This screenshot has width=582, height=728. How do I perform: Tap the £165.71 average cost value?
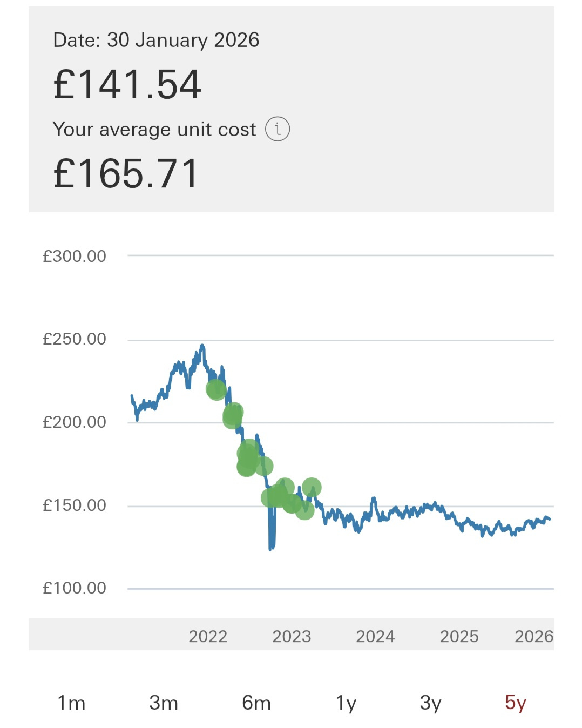pyautogui.click(x=126, y=174)
